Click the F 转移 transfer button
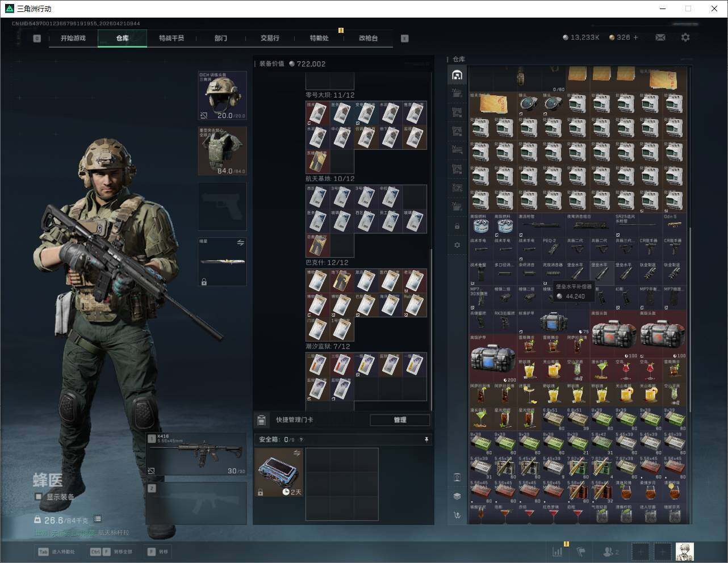This screenshot has width=728, height=563. pyautogui.click(x=157, y=552)
